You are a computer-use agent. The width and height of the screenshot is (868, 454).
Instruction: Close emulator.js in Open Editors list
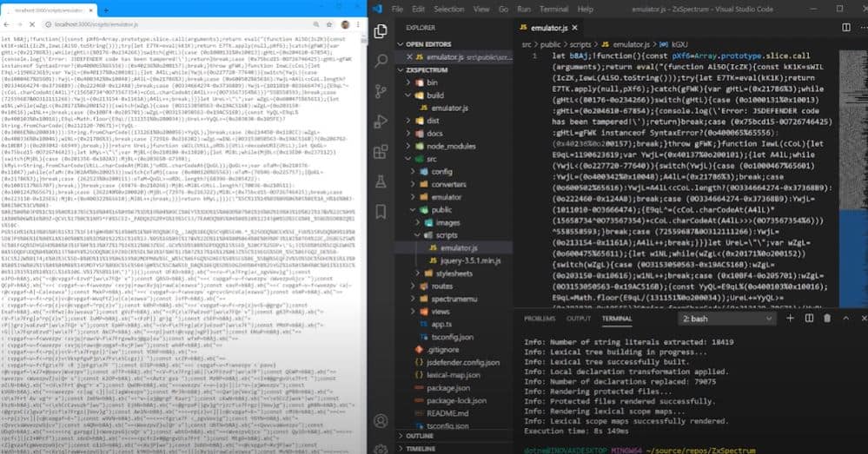(409, 57)
